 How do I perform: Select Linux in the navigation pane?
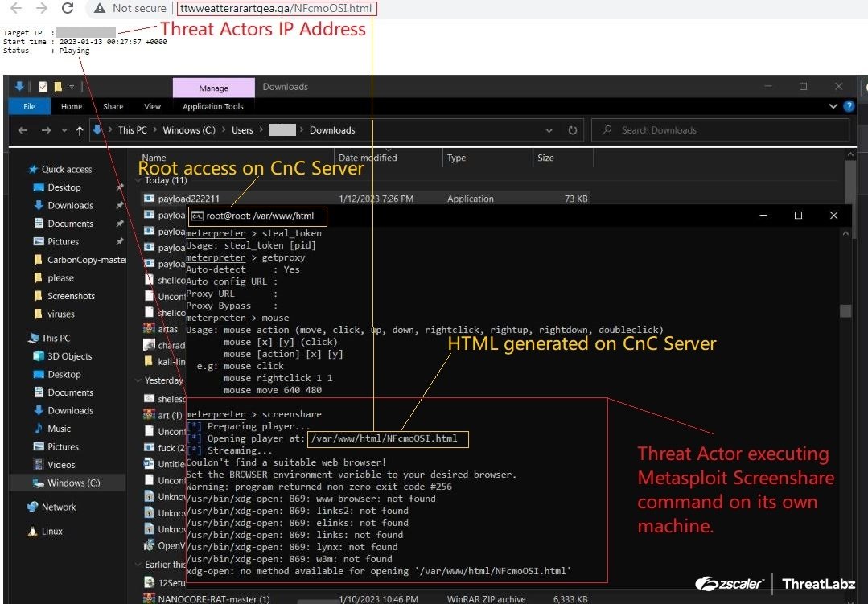[53, 531]
